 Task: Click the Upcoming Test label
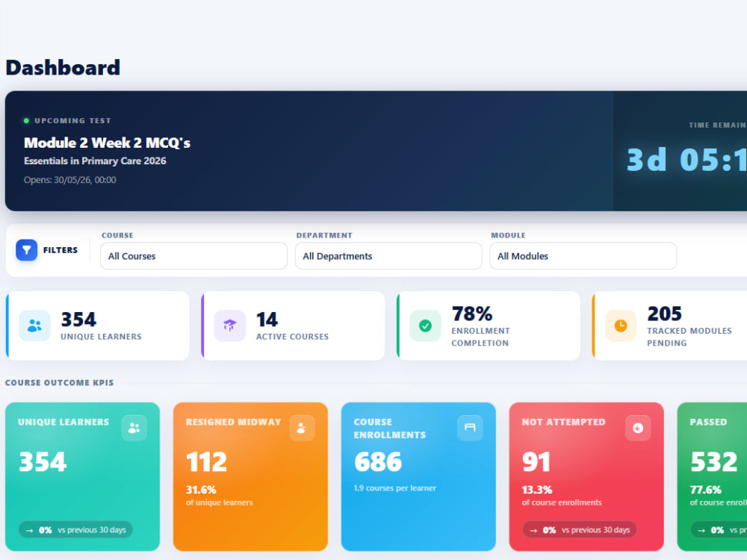click(72, 120)
